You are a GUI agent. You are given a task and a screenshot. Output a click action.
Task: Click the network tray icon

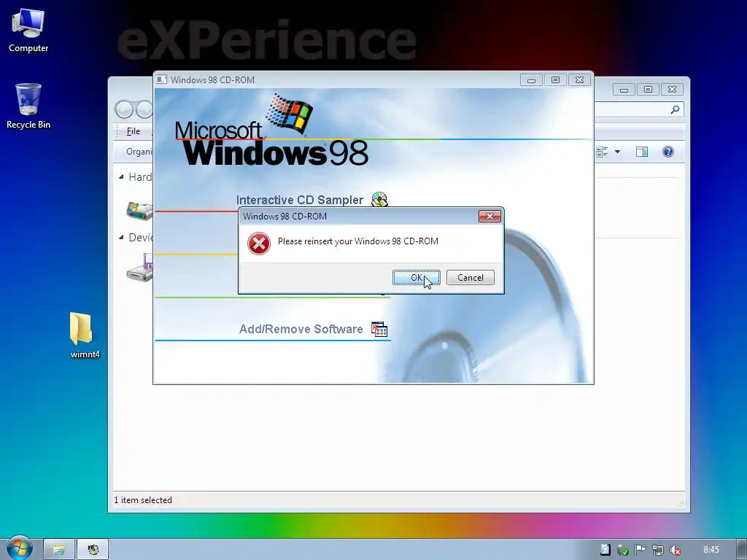657,550
